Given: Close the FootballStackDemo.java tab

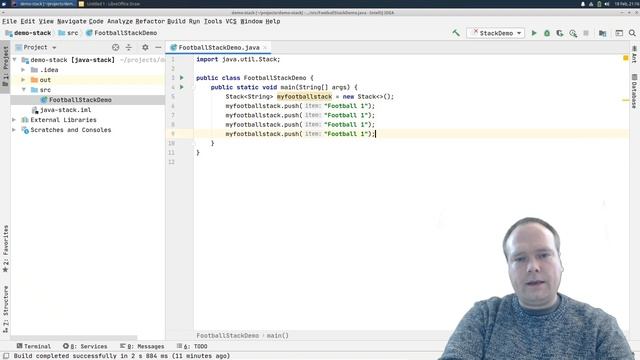Looking at the screenshot, I should coord(265,48).
